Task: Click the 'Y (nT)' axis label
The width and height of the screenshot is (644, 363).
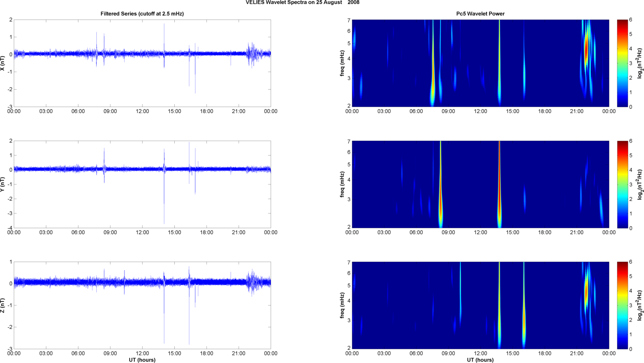Action: pos(3,184)
